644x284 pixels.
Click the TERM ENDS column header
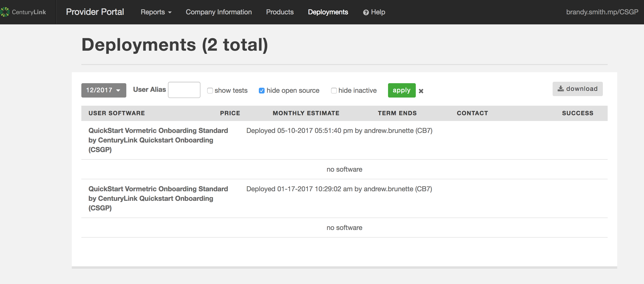click(x=397, y=113)
